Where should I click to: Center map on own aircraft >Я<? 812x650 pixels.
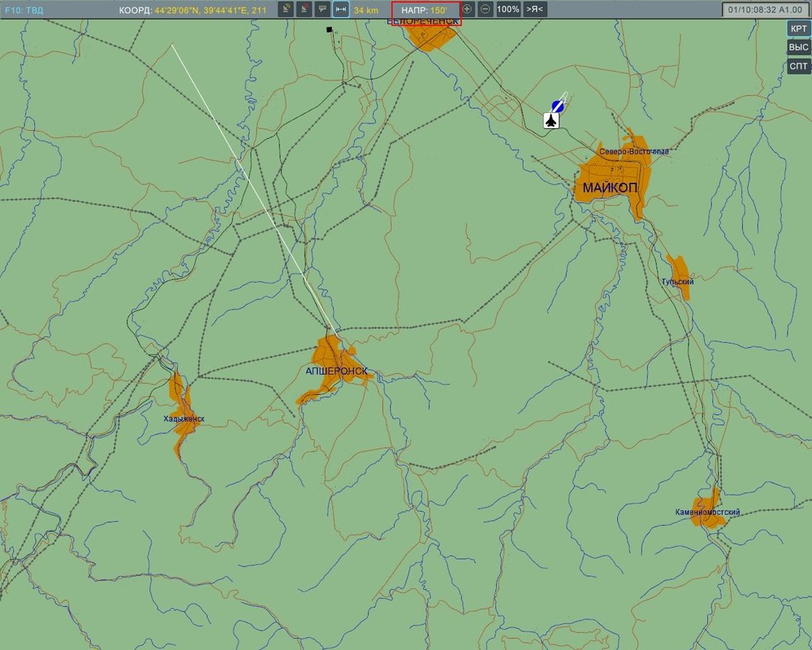(535, 9)
